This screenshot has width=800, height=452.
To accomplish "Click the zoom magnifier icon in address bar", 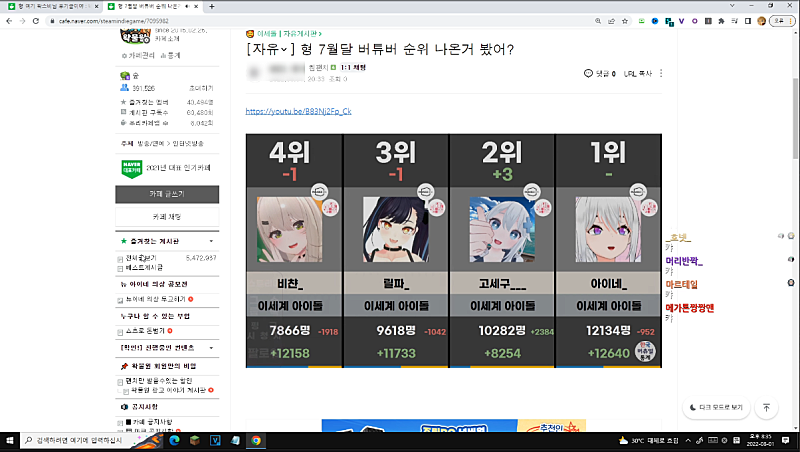I will 598,21.
